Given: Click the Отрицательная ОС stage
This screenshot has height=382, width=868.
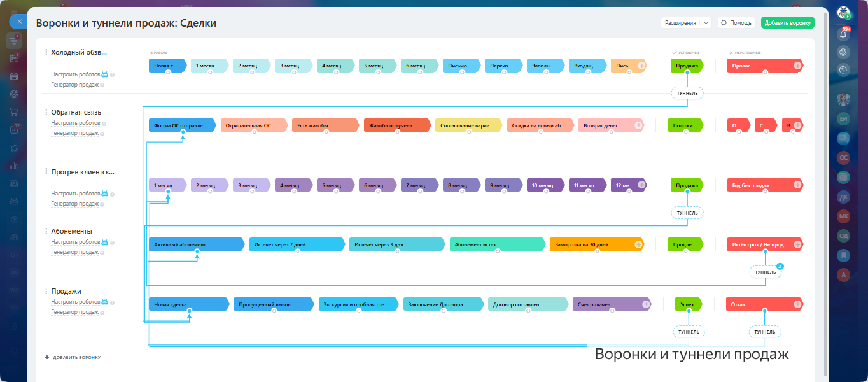Looking at the screenshot, I should click(254, 125).
